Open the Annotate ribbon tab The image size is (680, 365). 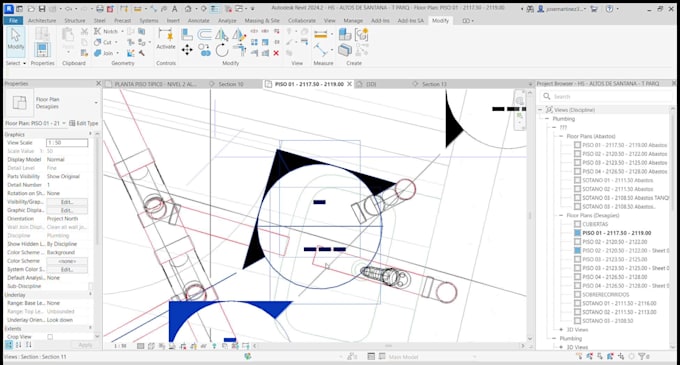point(199,20)
